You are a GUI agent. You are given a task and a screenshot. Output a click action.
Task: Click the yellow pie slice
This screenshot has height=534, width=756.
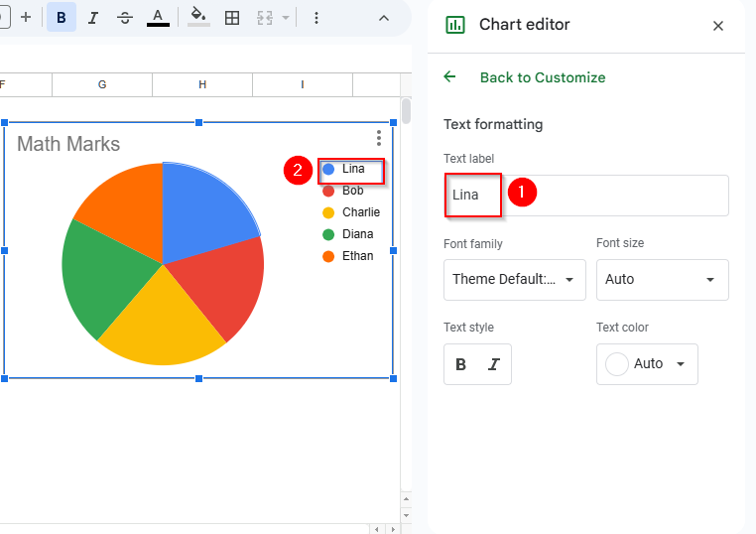click(162, 326)
